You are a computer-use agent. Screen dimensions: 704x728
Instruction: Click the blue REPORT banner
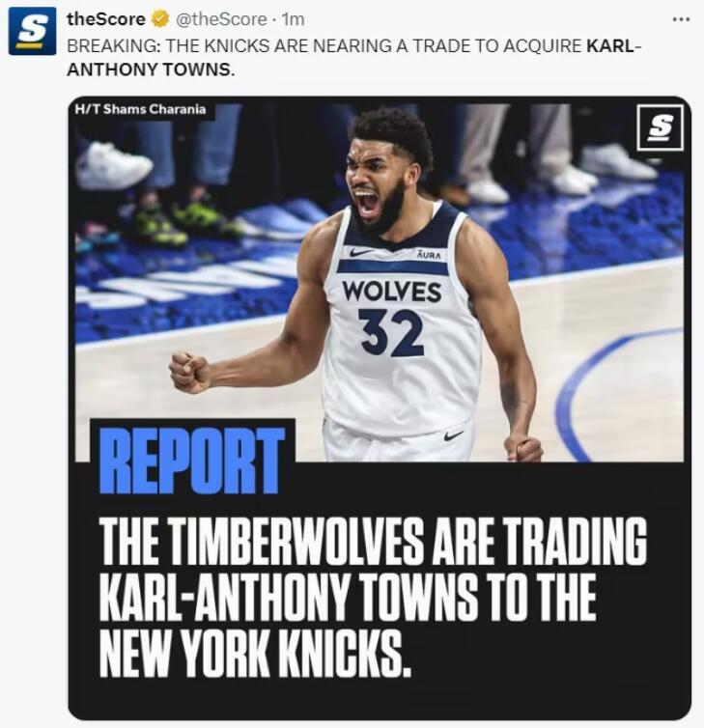[192, 461]
